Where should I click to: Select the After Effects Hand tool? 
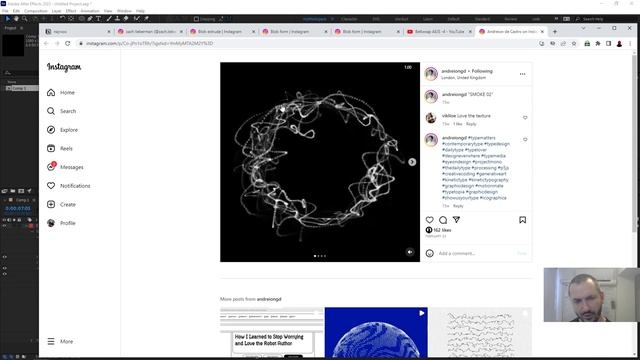[x=16, y=19]
